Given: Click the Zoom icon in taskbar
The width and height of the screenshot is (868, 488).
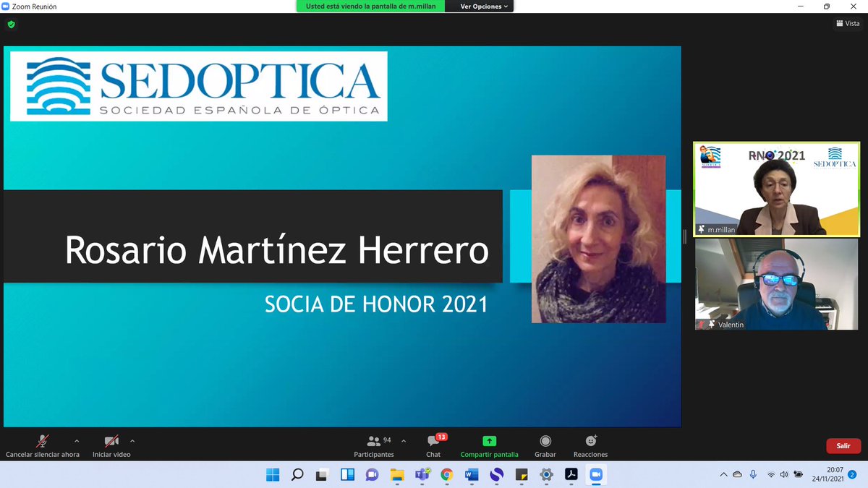Looking at the screenshot, I should (597, 474).
